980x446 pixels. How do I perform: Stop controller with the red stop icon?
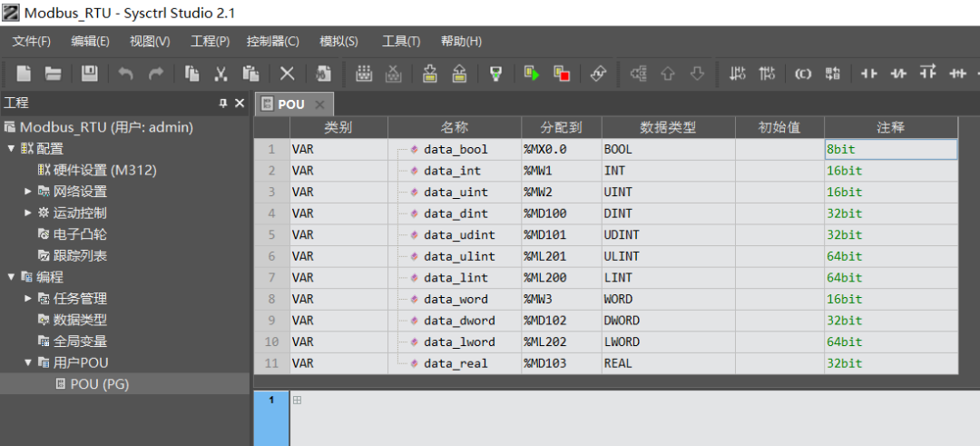point(562,74)
